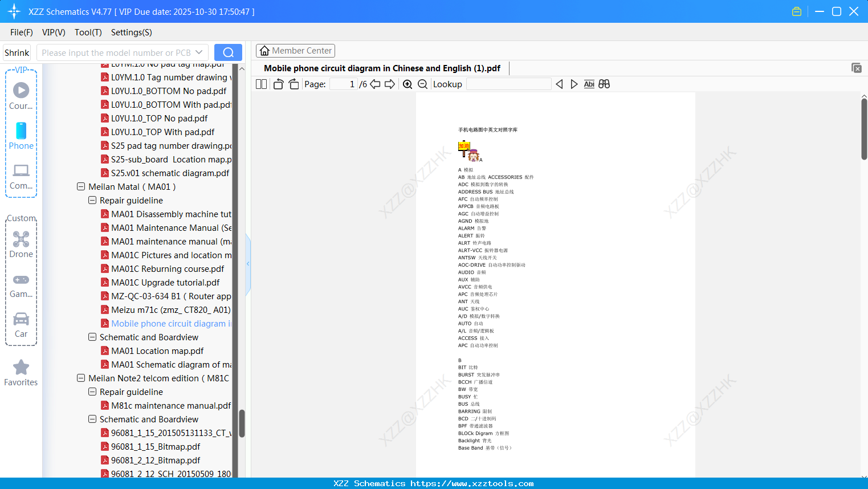
Task: Open S25.v01 schematic diagram.pdf
Action: pos(165,173)
